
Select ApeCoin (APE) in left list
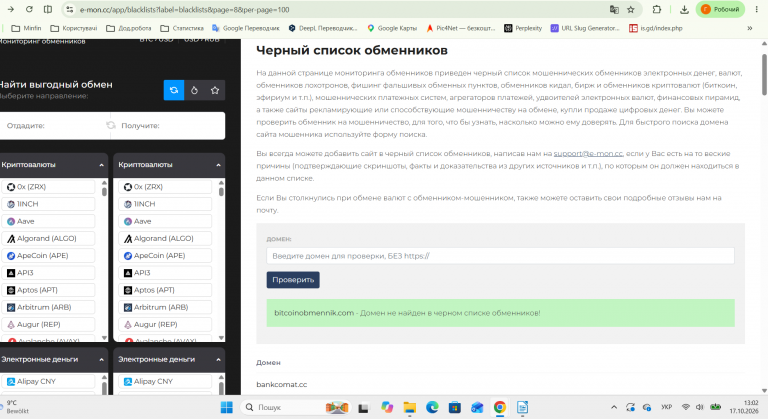tap(48, 256)
